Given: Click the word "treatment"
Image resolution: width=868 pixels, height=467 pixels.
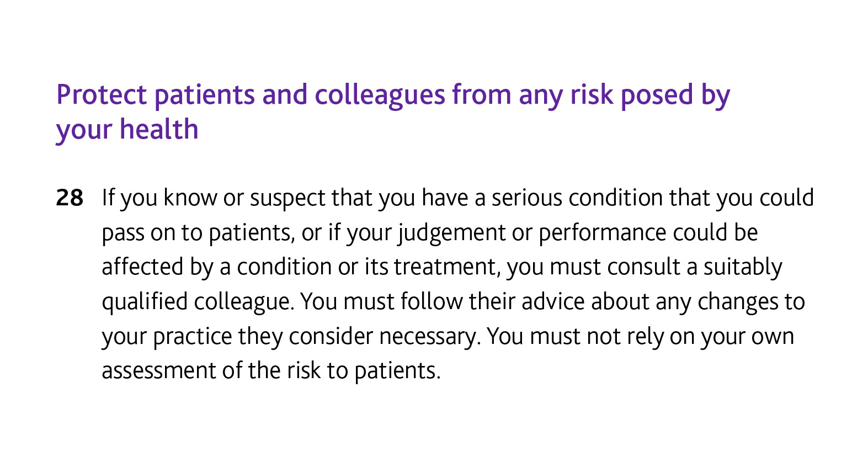Looking at the screenshot, I should (446, 267).
